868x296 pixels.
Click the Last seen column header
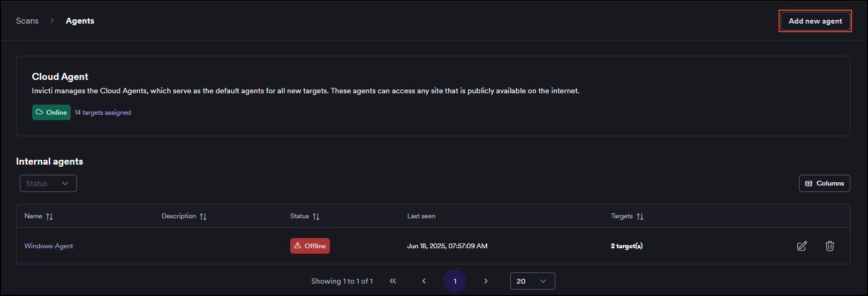click(421, 216)
